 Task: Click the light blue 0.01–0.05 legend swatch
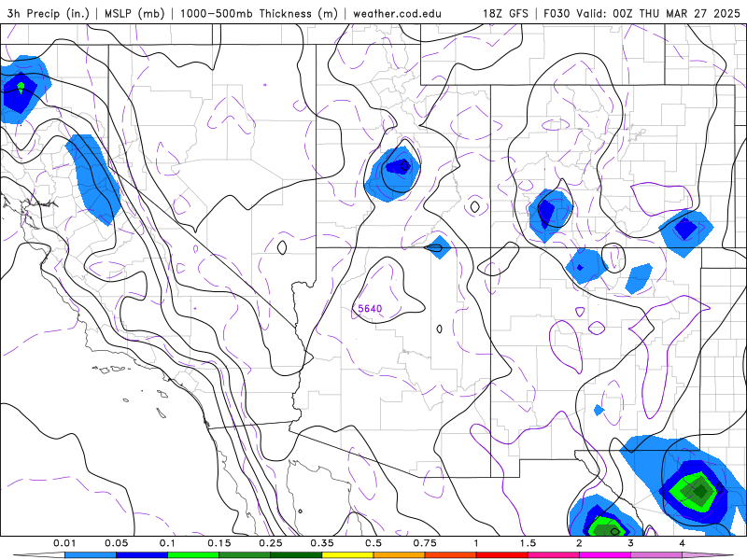[x=91, y=555]
